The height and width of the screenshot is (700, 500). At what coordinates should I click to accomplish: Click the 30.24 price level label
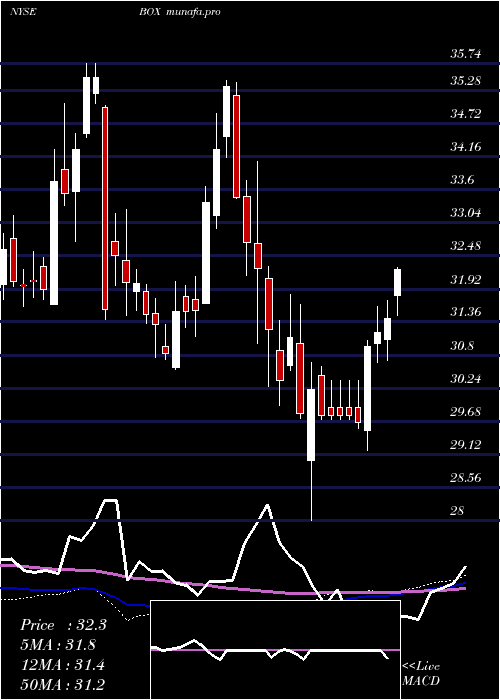tap(466, 379)
